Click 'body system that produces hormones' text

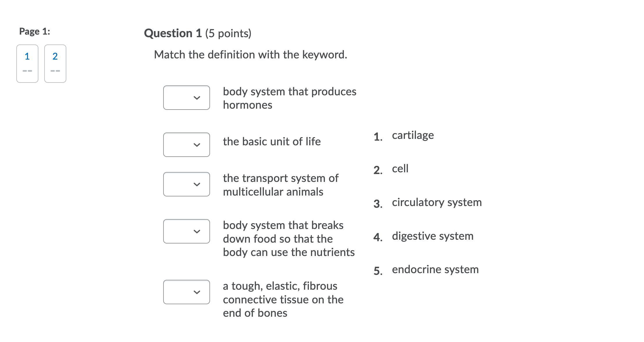(289, 98)
